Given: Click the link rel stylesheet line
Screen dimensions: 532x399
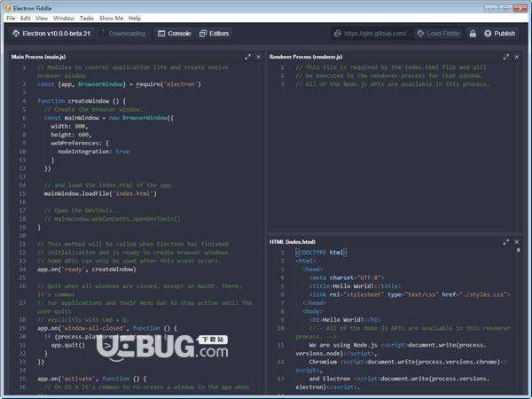Looking at the screenshot, I should point(410,294).
